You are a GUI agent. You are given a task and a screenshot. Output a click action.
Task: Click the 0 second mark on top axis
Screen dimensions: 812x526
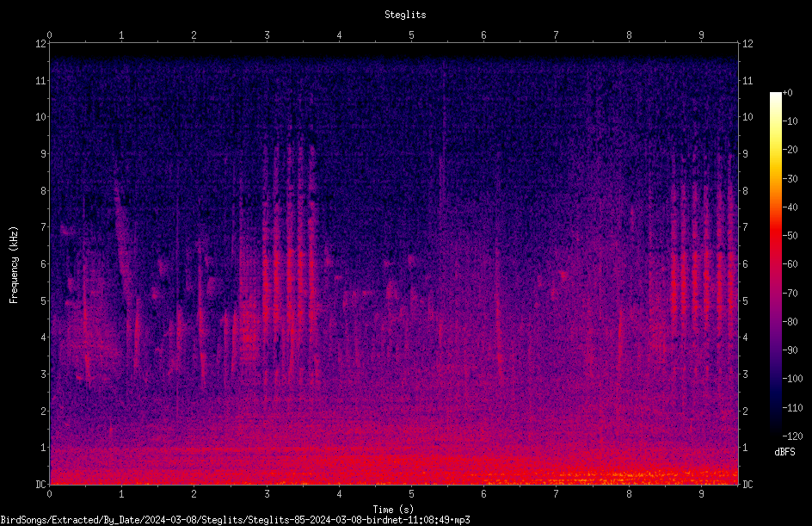50,35
